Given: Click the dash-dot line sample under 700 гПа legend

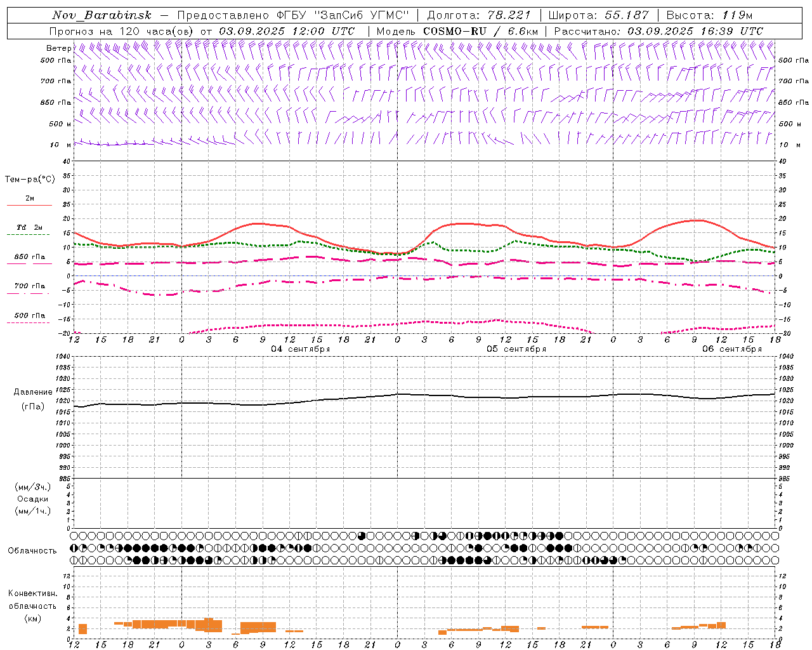Looking at the screenshot, I should pyautogui.click(x=28, y=294).
